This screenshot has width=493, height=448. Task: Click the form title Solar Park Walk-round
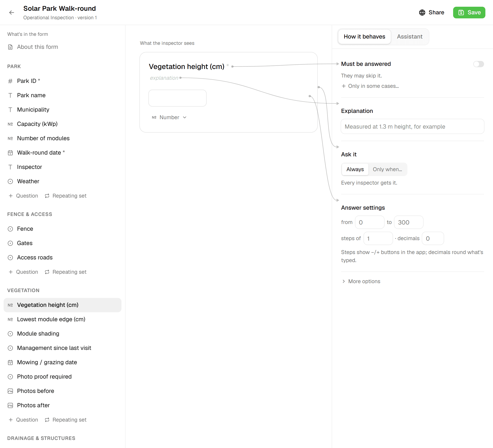coord(59,9)
